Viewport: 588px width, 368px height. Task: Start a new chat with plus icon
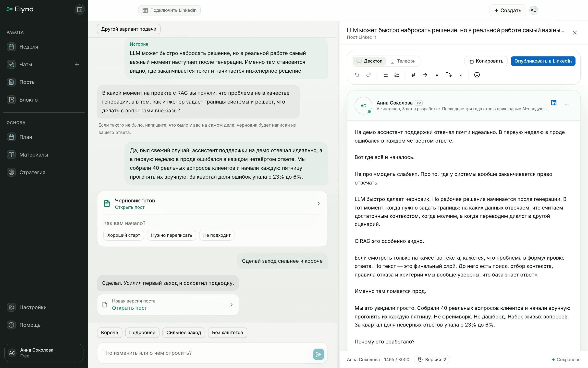pyautogui.click(x=77, y=64)
